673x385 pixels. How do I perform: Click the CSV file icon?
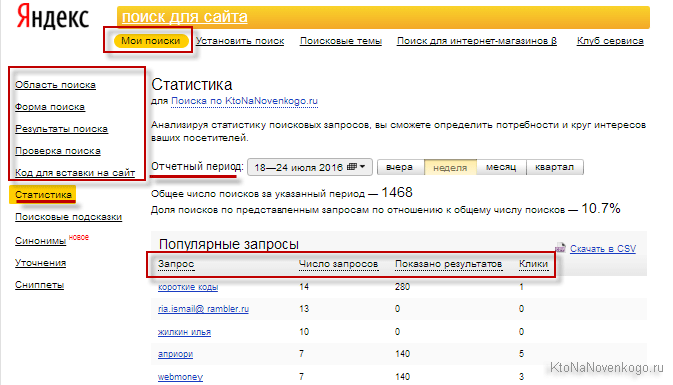click(560, 248)
